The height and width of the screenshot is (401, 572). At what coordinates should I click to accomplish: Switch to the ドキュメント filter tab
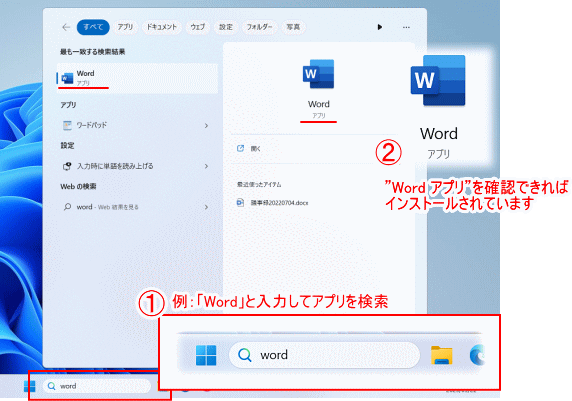[x=162, y=27]
